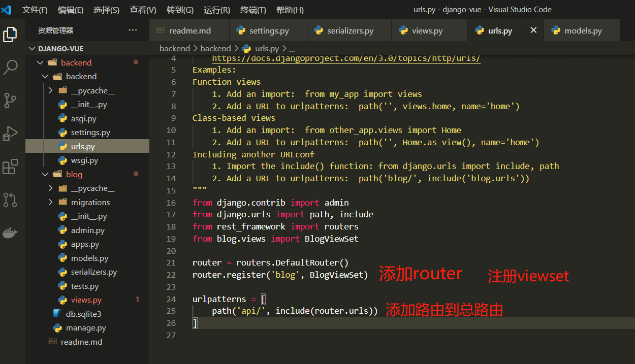Click the Python icon in breadcrumb before urls.py
635x364 pixels.
(247, 49)
